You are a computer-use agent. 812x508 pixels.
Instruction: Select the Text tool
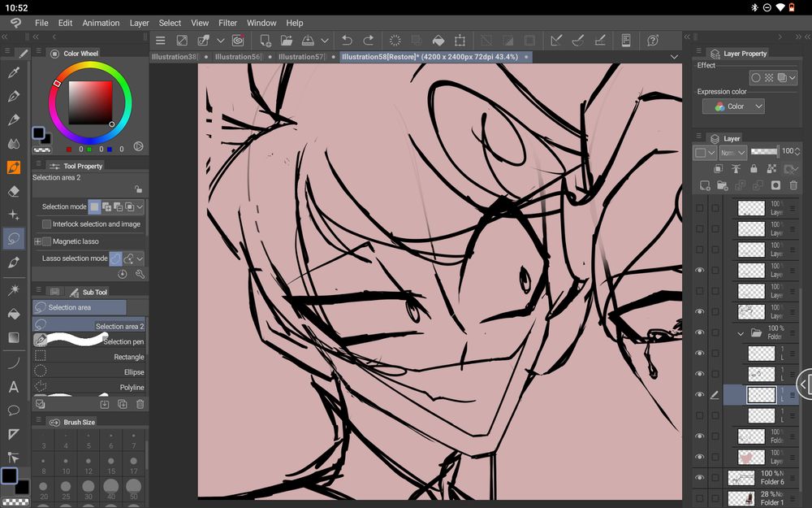(14, 387)
